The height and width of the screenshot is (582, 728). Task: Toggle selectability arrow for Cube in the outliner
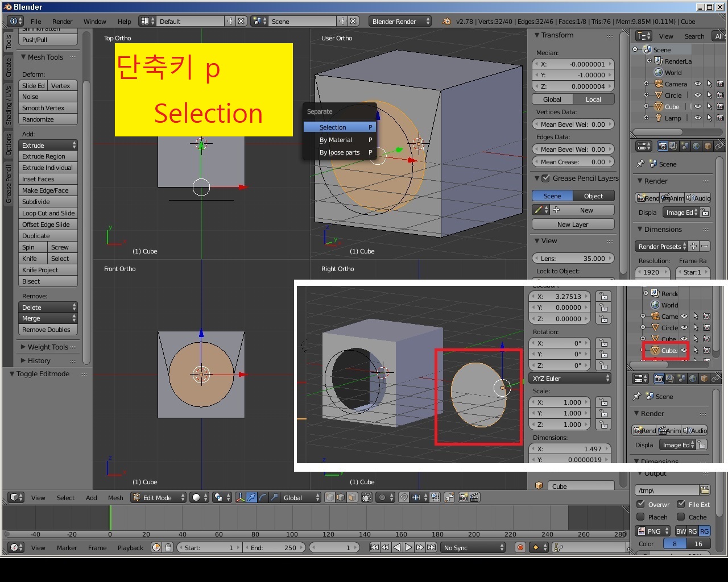[x=709, y=106]
